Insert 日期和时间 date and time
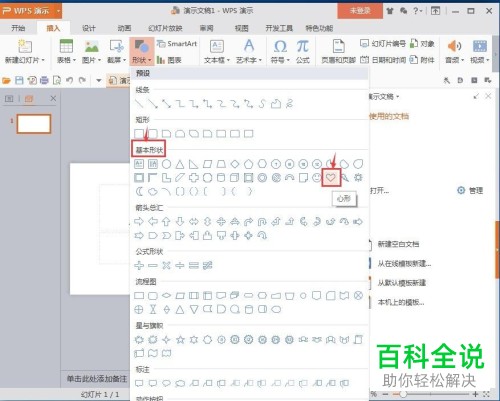Viewport: 500px width, 401px height. coord(383,60)
